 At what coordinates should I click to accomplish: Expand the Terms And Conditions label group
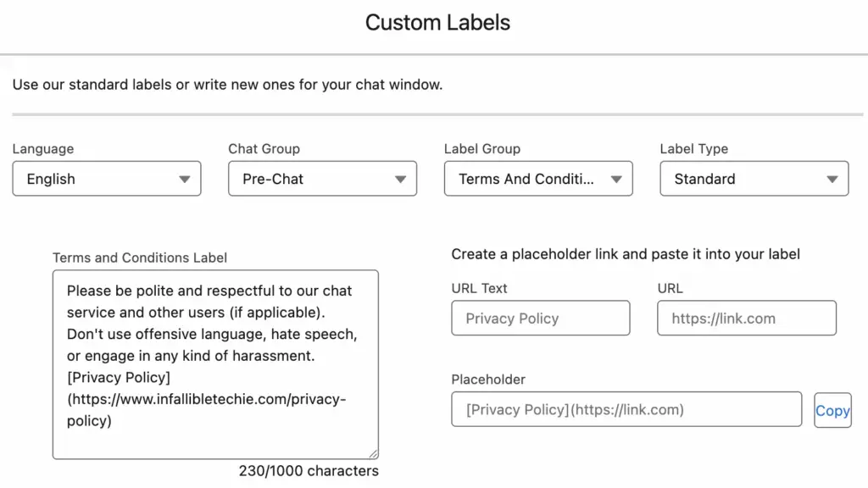click(x=538, y=179)
